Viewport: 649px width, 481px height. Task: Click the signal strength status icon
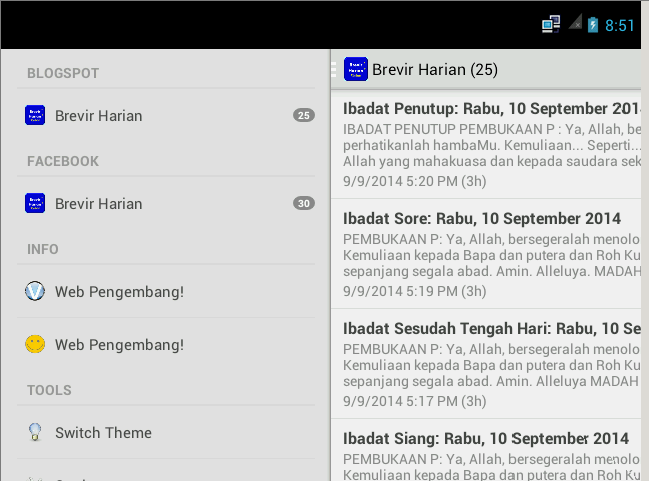pos(575,22)
